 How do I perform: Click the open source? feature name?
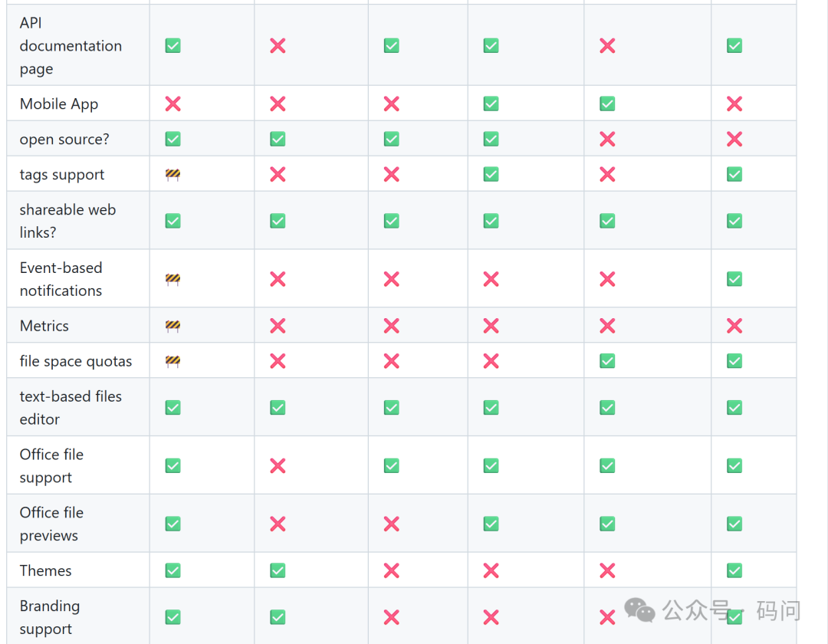64,139
